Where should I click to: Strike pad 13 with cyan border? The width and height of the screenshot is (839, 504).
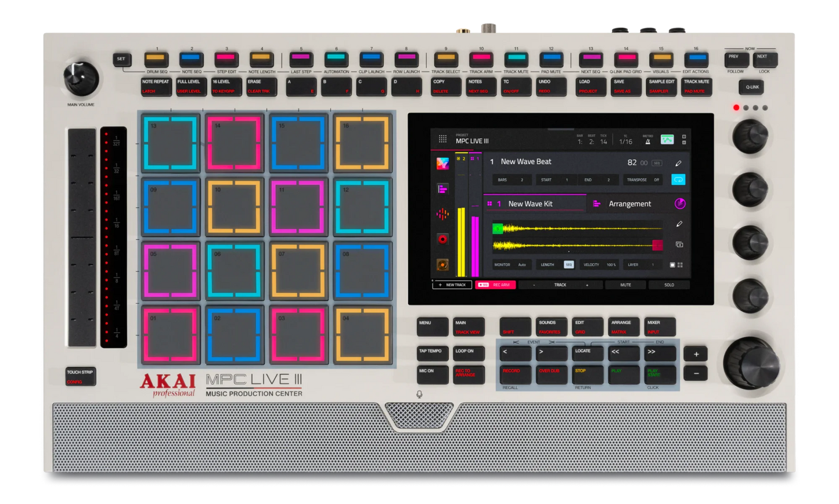[x=171, y=143]
